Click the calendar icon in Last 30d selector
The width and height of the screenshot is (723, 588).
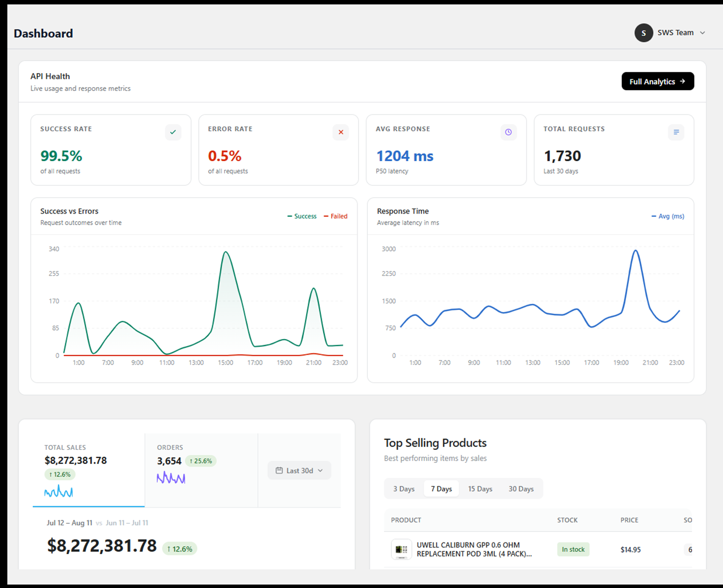click(x=279, y=470)
